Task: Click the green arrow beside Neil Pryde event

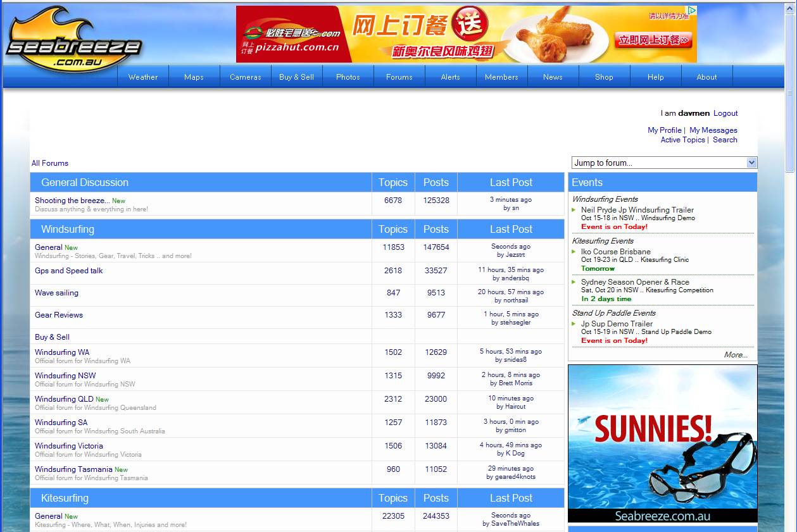Action: point(574,210)
